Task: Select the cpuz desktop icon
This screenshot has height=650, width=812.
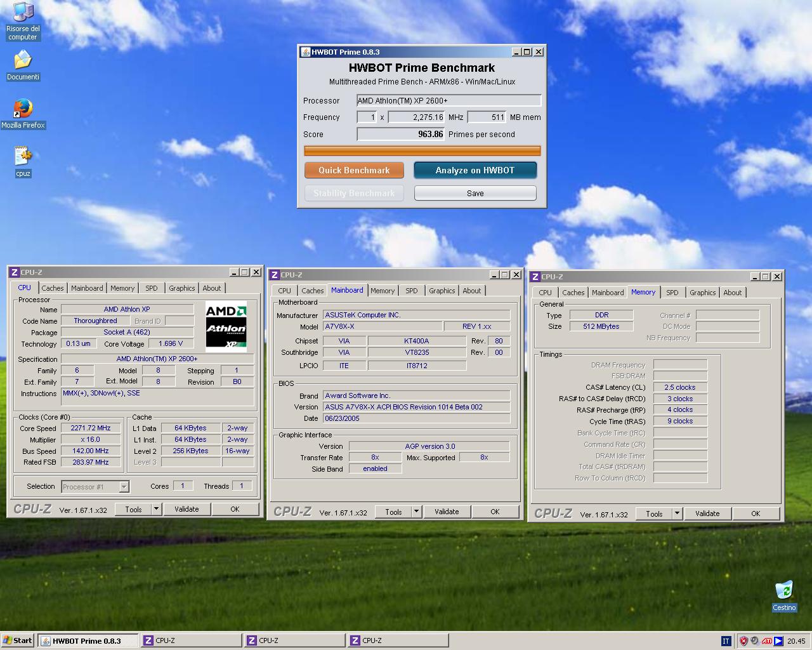Action: [x=23, y=162]
